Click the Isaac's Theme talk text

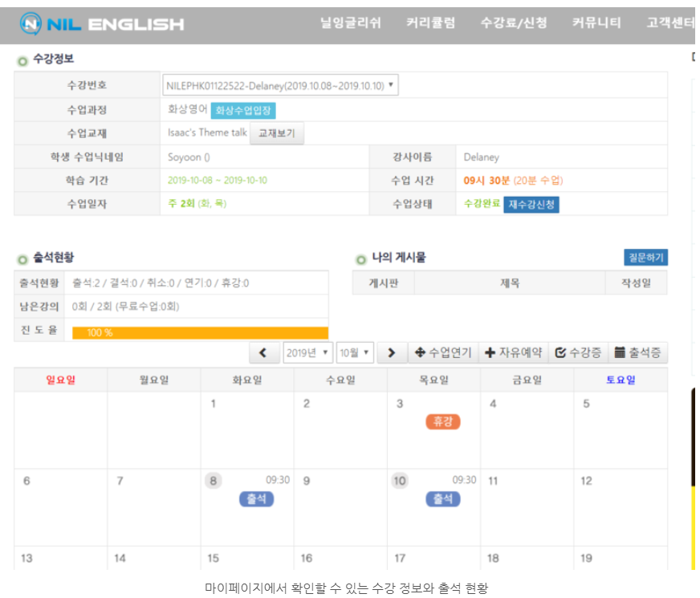pyautogui.click(x=207, y=132)
